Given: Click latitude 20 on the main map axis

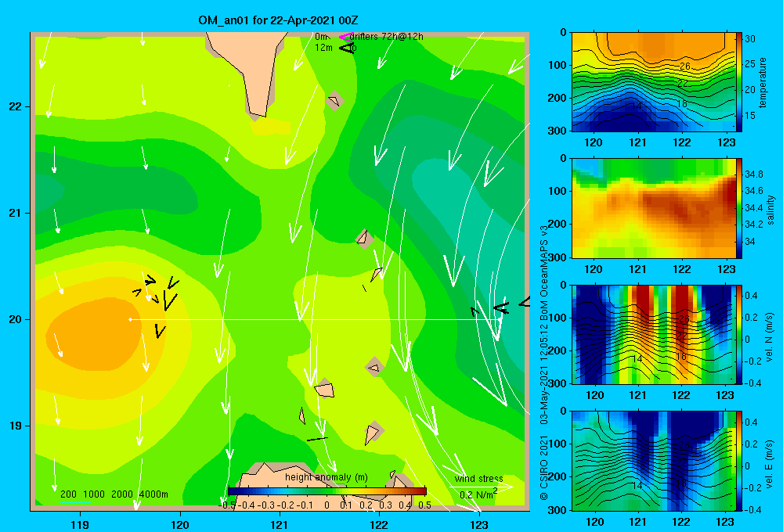Looking at the screenshot, I should click(x=16, y=319).
